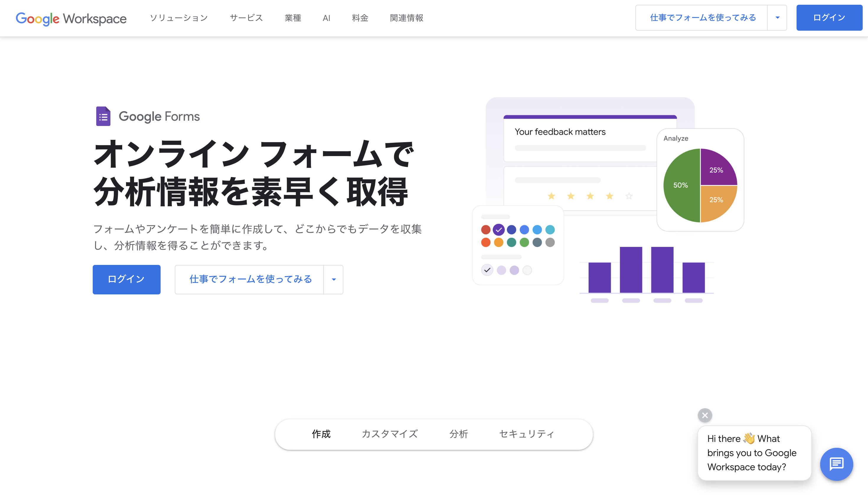Screen dimensions: 868x495
Task: Click the green color swatch
Action: (524, 242)
